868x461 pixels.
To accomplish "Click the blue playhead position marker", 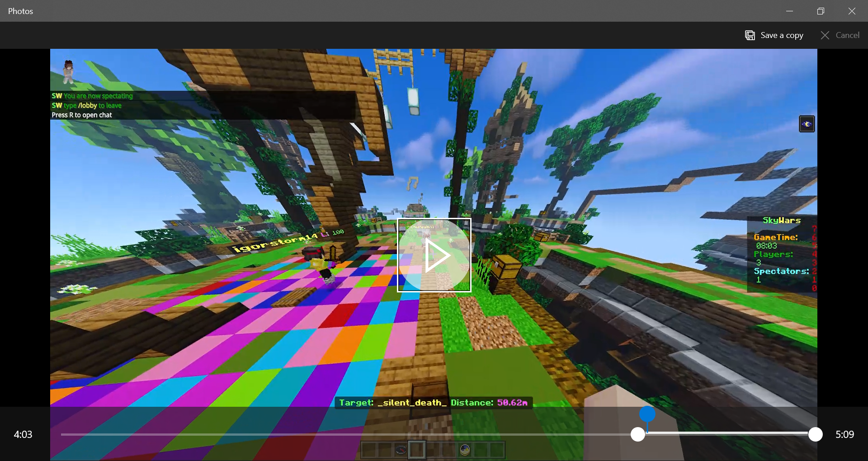I will 647,414.
